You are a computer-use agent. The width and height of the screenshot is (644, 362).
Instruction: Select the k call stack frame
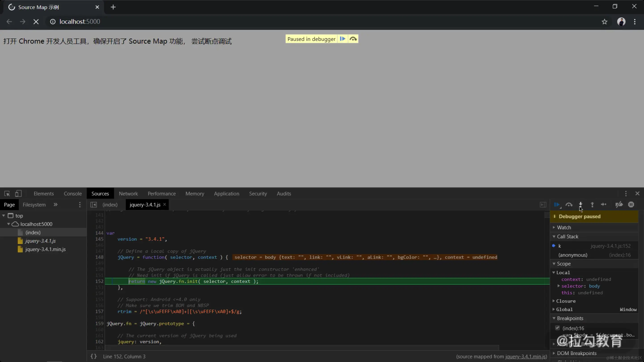pos(594,246)
